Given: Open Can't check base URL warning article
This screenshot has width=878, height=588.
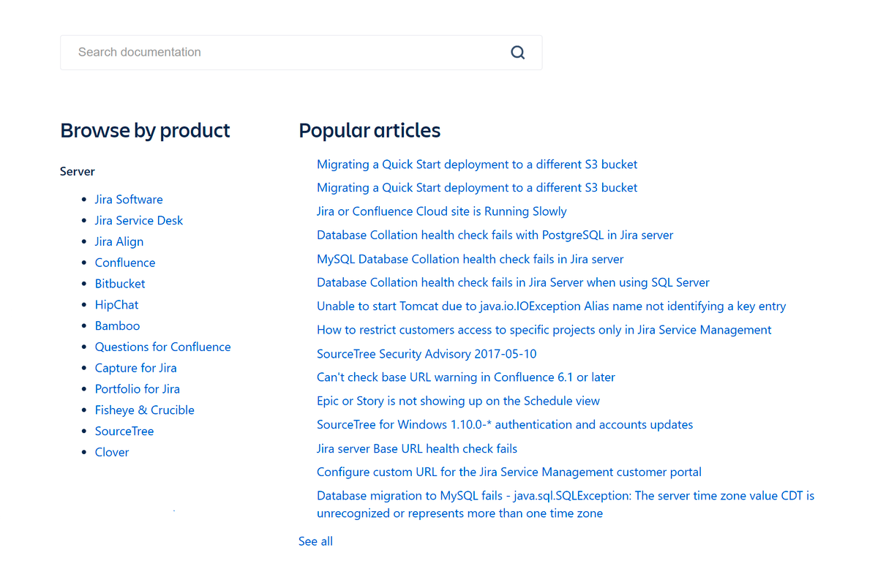Looking at the screenshot, I should point(466,377).
